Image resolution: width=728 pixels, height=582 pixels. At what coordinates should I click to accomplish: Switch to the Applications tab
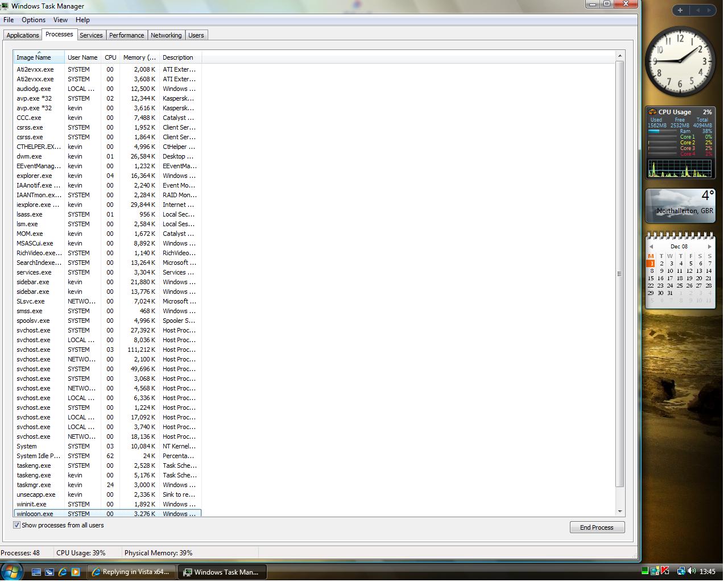pyautogui.click(x=23, y=35)
